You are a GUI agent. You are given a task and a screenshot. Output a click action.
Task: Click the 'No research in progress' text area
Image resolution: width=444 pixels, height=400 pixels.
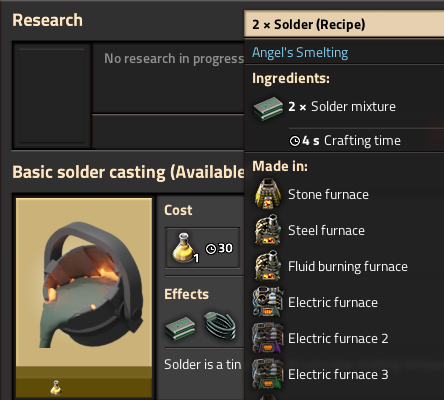(174, 59)
